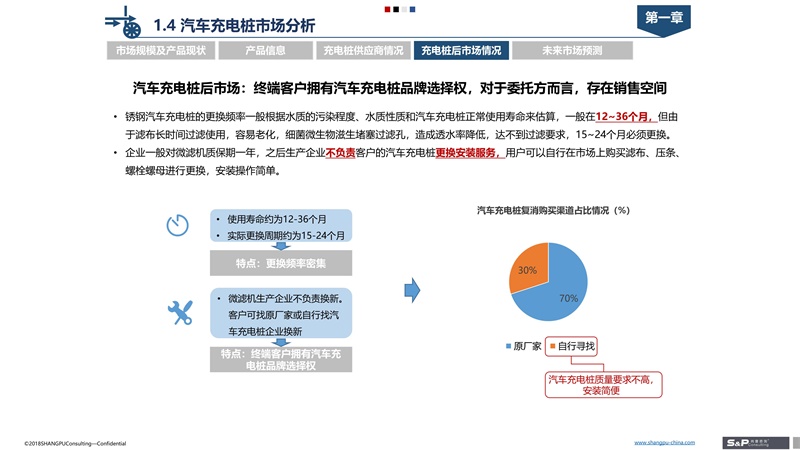This screenshot has width=800, height=450.
Task: Click the wrench and screwdriver icon
Action: [x=180, y=312]
